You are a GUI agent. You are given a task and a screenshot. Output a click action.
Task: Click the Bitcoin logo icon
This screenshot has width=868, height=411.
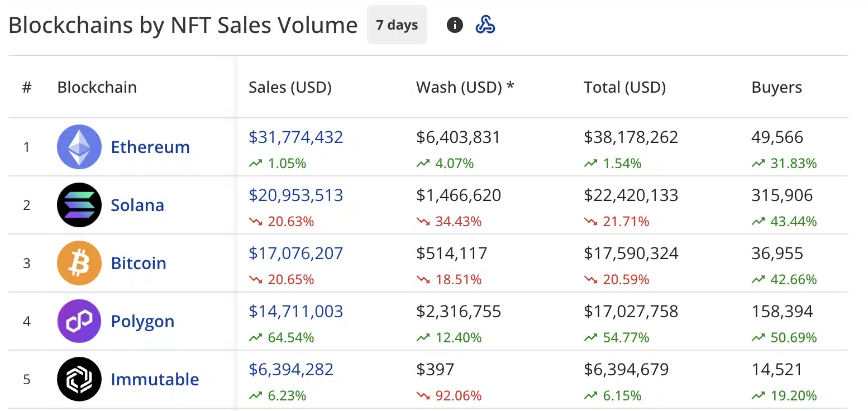click(x=79, y=263)
